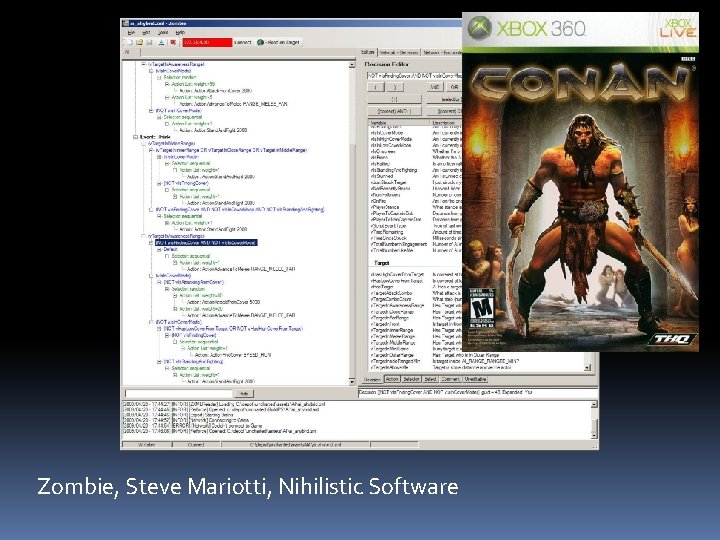Screen dimensions: 720x540
Task: Click the Decision Editor expression text field
Action: click(x=414, y=75)
